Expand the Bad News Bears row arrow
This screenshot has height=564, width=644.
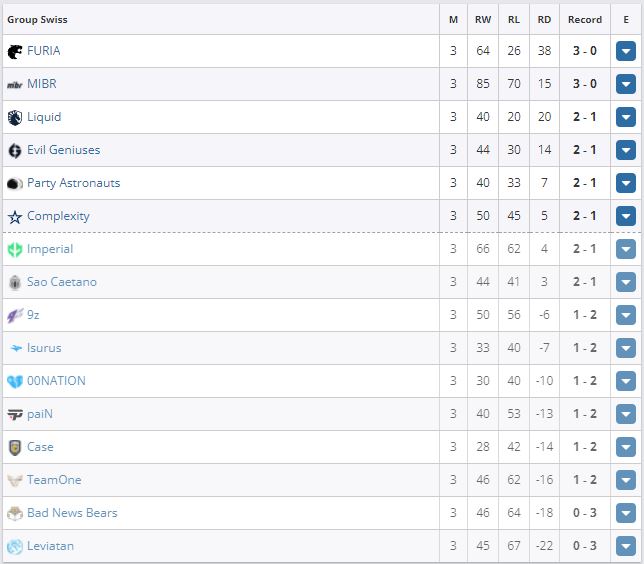(626, 514)
